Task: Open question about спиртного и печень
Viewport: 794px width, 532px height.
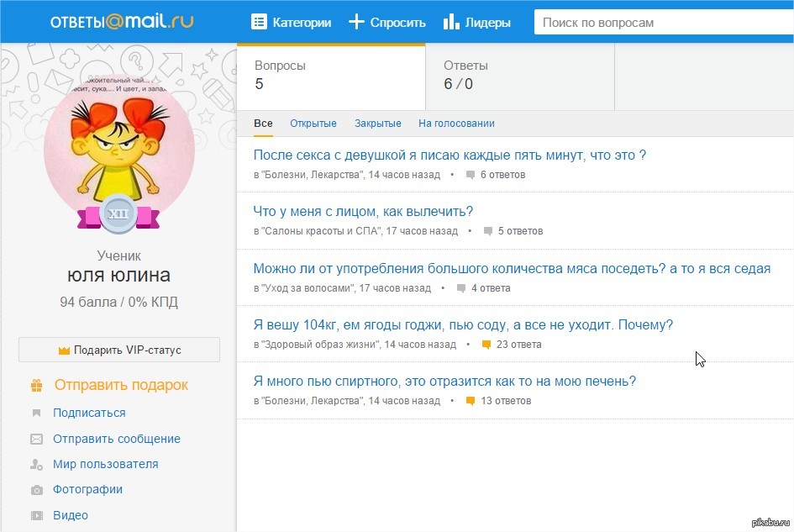Action: click(444, 381)
